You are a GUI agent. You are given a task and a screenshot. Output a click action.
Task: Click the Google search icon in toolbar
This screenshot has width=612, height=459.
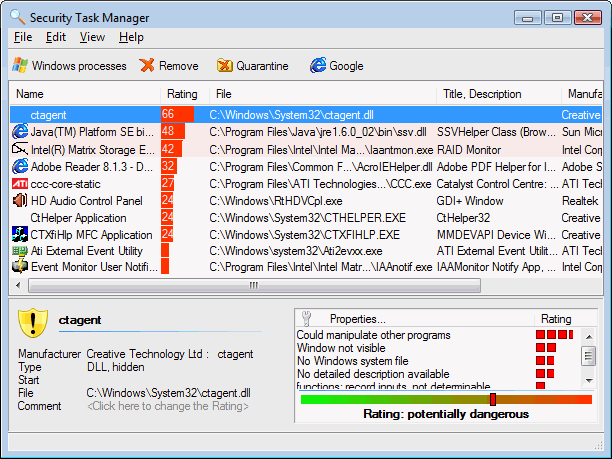[318, 66]
